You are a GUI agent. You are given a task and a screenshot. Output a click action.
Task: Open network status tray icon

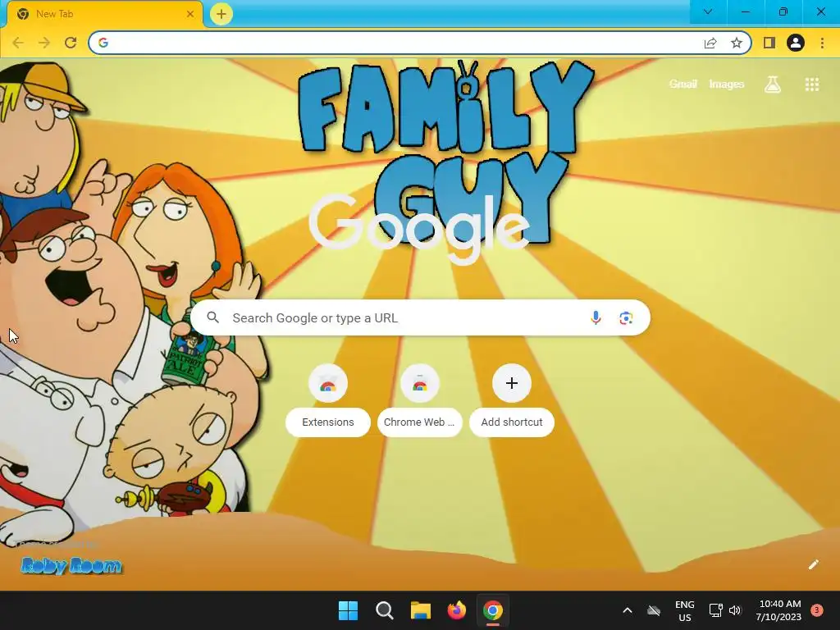(x=715, y=610)
